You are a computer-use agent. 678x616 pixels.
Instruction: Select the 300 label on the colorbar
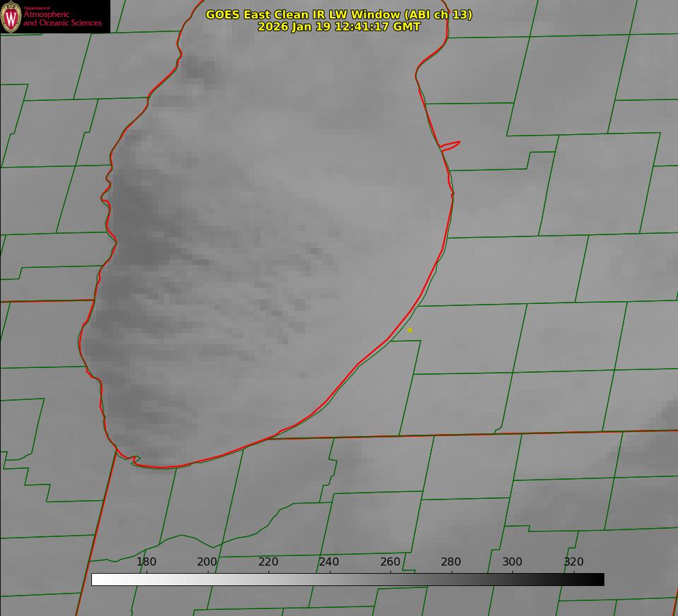coord(512,562)
